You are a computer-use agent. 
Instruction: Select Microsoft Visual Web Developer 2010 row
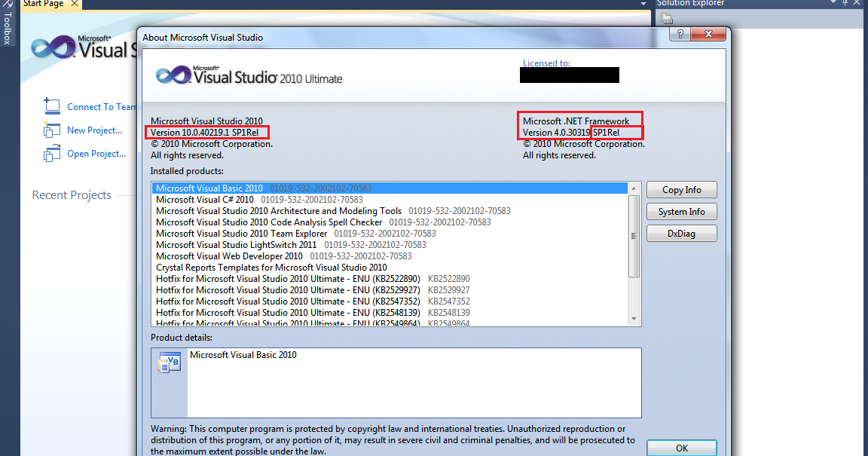[x=390, y=256]
